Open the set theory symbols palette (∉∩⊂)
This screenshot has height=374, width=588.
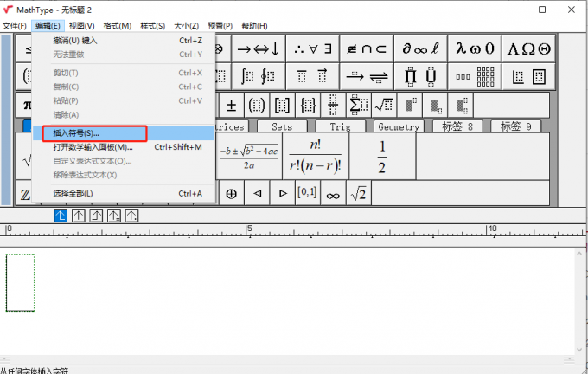tap(367, 48)
